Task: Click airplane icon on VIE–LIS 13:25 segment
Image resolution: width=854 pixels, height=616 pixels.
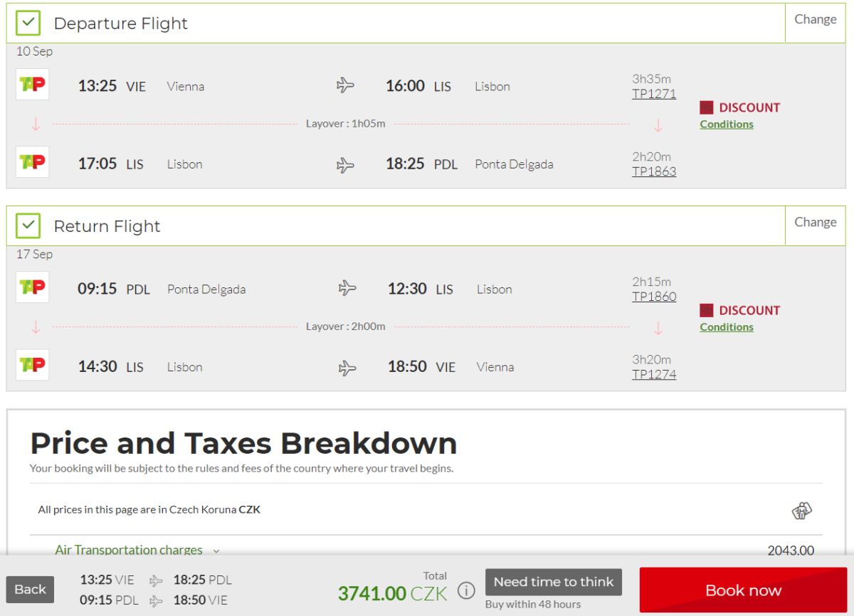Action: pos(345,86)
